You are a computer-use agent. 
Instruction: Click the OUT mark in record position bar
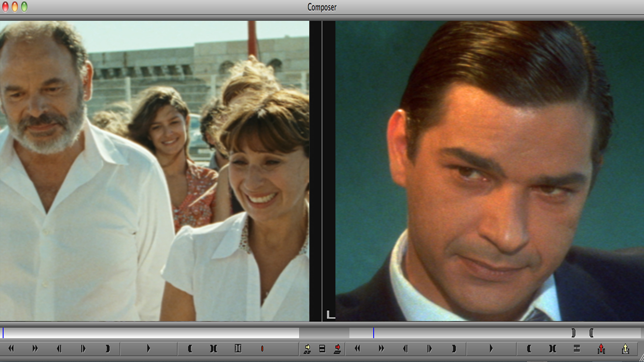click(x=573, y=333)
